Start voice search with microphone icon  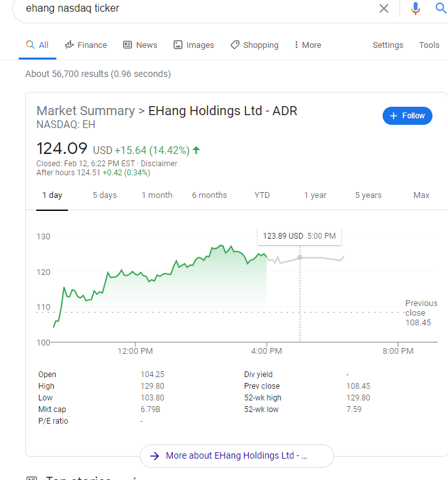click(x=415, y=8)
